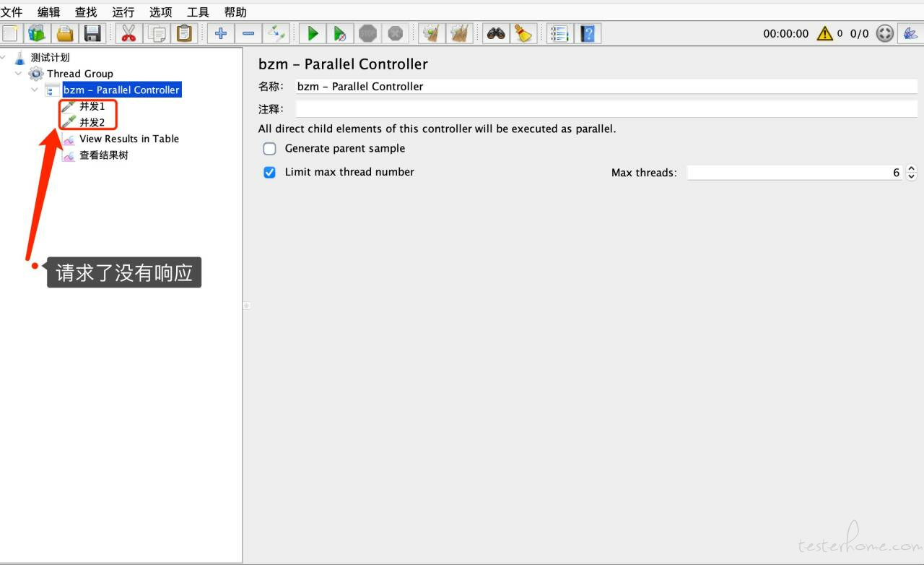This screenshot has width=924, height=565.
Task: Click the warning triangle log indicator
Action: point(824,33)
